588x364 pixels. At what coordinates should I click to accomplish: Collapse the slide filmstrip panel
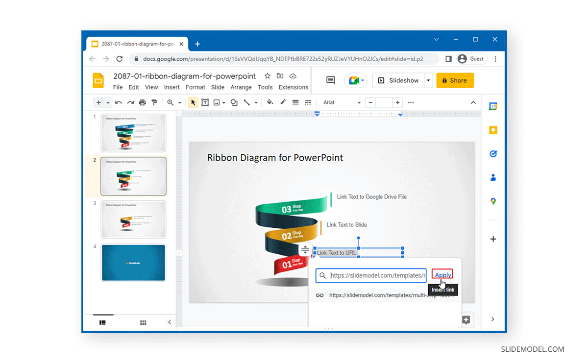point(170,322)
